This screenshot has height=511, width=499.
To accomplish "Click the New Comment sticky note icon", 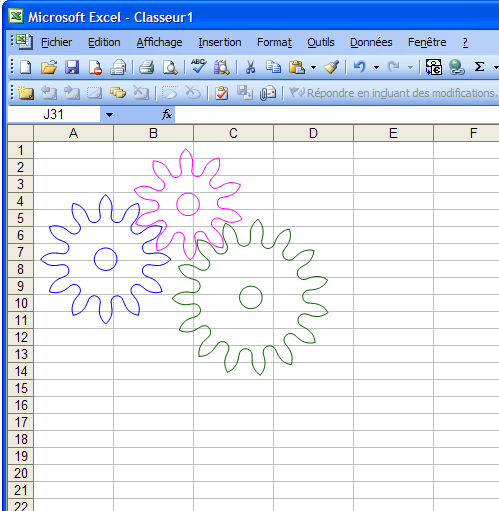I will pos(26,93).
